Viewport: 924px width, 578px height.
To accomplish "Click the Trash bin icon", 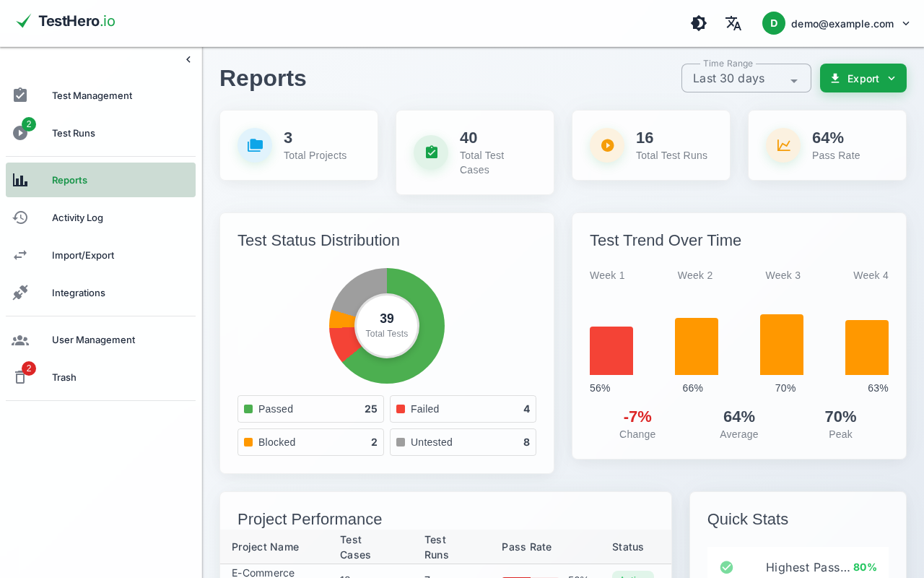I will coord(20,377).
